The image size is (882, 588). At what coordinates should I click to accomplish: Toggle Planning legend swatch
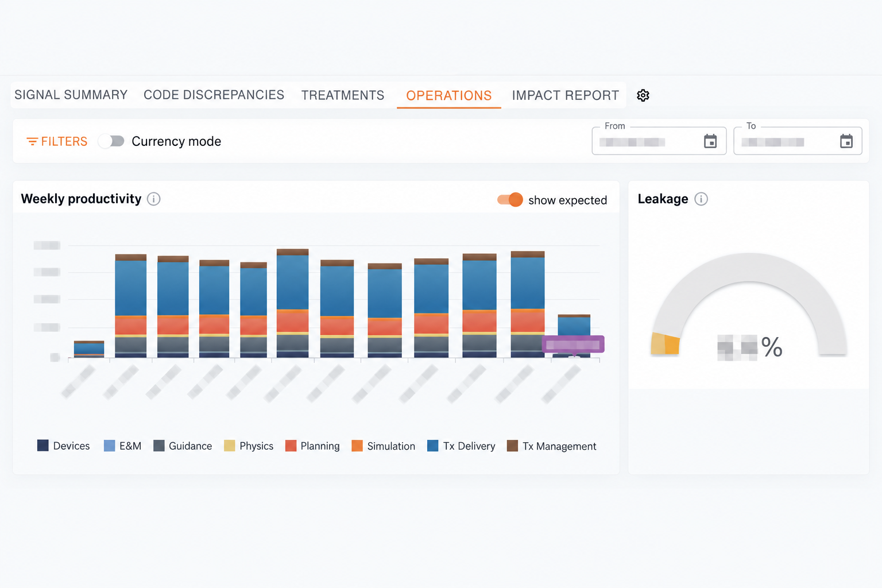pyautogui.click(x=291, y=446)
